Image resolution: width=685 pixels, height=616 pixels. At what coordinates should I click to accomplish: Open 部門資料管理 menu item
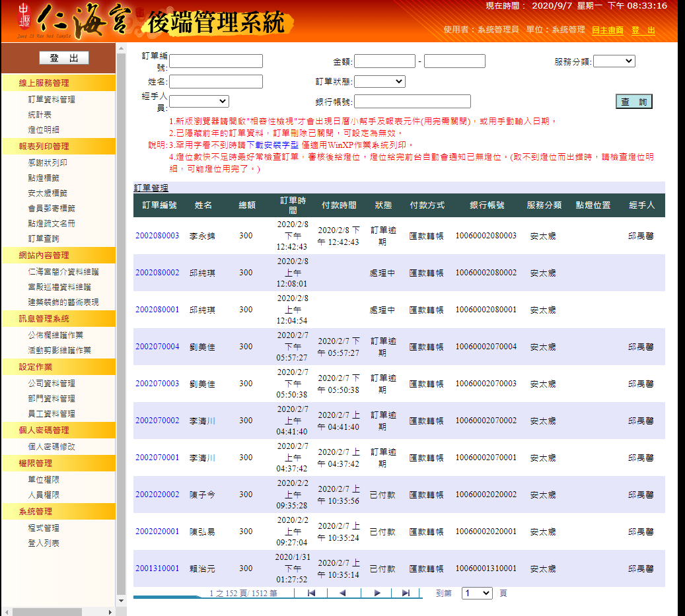tap(52, 399)
